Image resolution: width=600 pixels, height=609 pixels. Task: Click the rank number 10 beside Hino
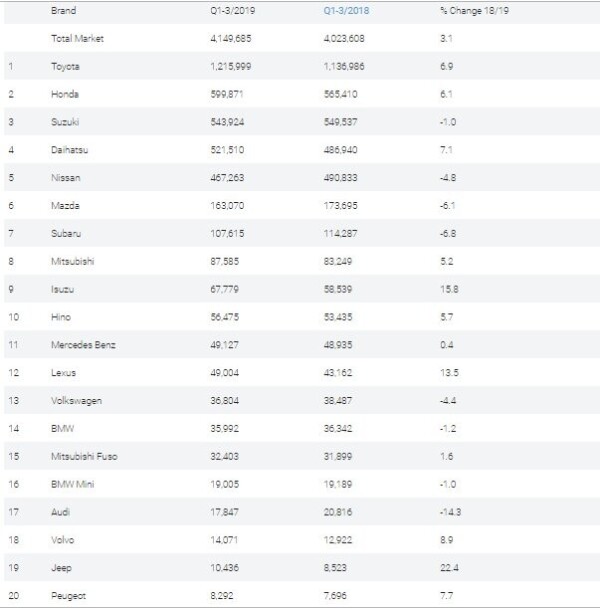(14, 317)
